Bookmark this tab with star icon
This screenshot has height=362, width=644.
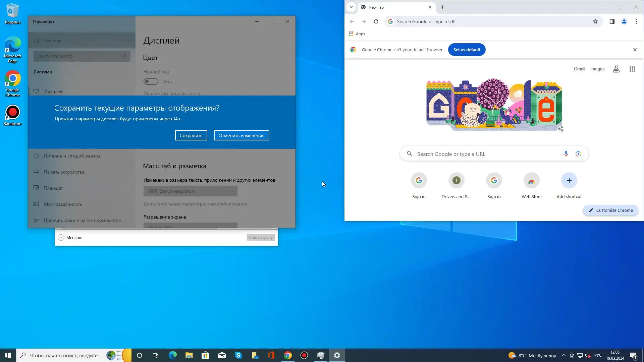(595, 21)
